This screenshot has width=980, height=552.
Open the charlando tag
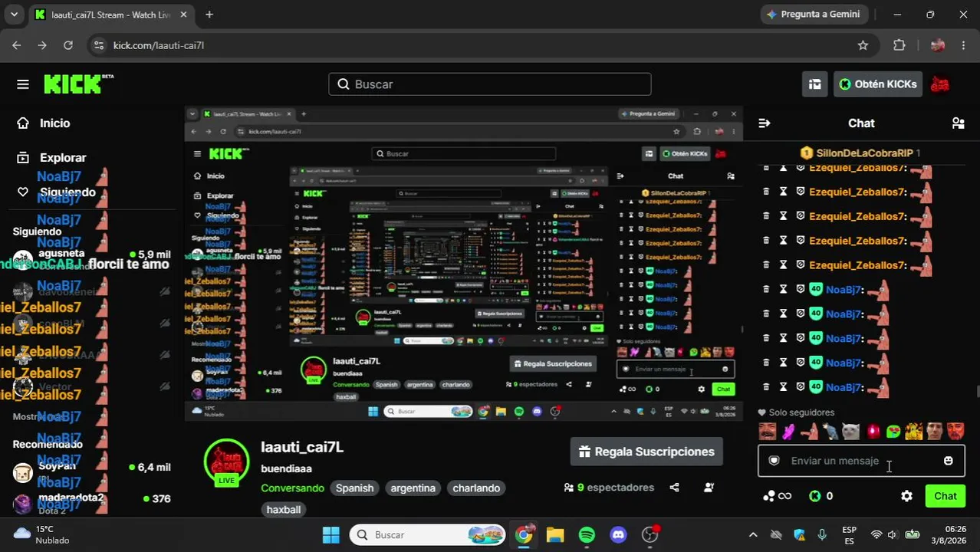pos(476,488)
